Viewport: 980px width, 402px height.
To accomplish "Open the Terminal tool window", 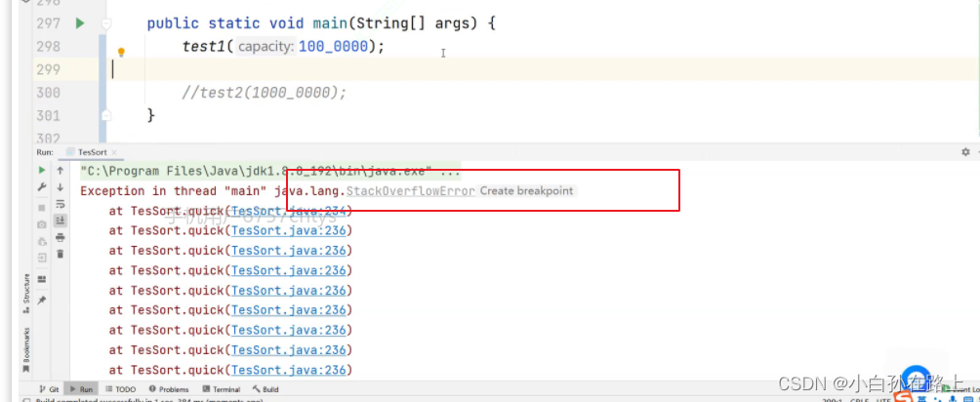I will click(222, 389).
